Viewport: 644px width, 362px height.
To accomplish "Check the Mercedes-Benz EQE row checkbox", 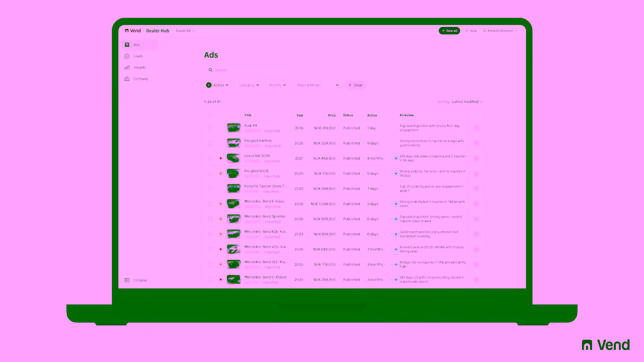I will [210, 234].
